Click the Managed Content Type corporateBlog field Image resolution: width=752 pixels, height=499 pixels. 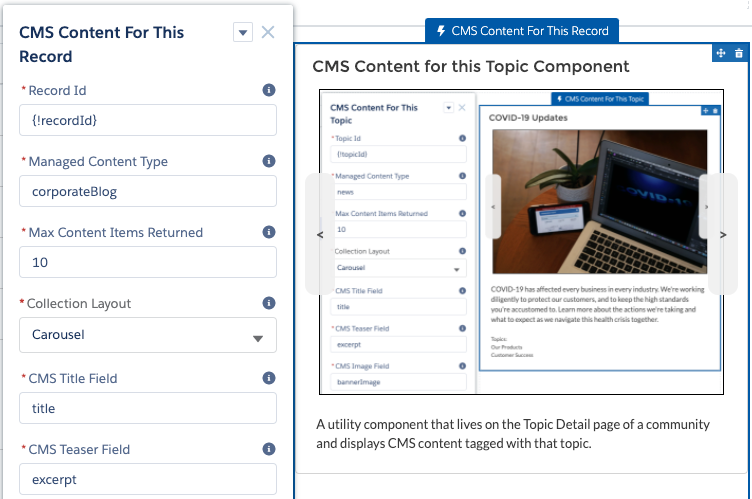[x=148, y=191]
